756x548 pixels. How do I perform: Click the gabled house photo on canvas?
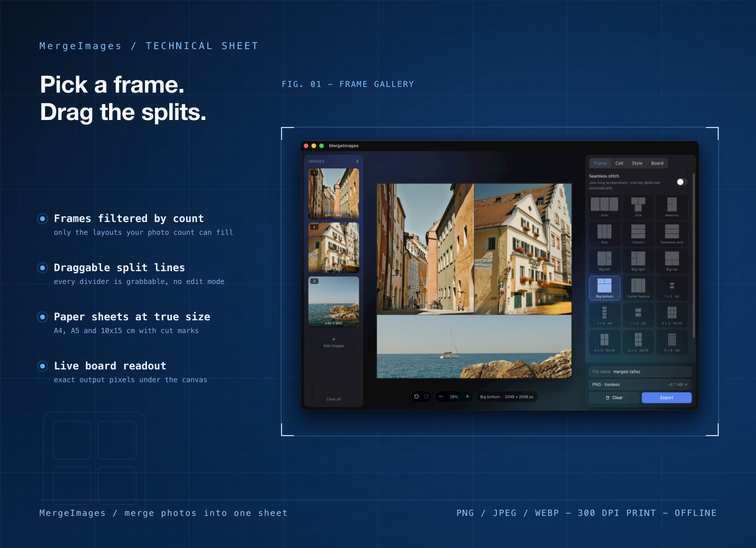tap(523, 249)
